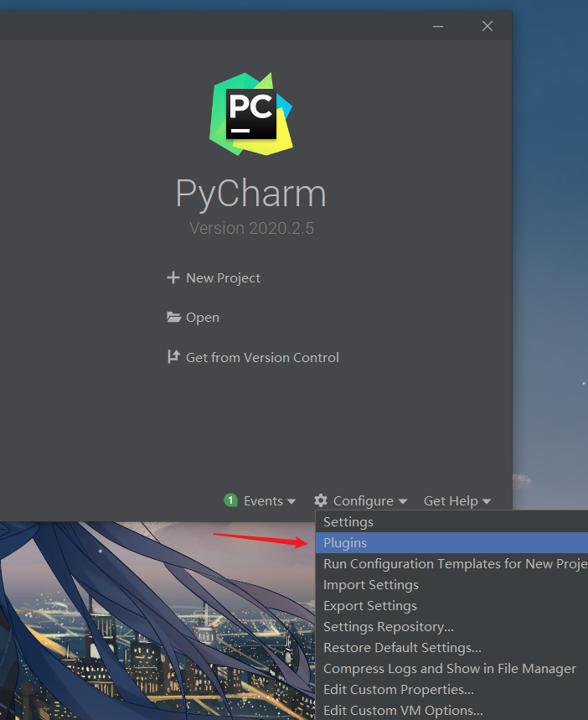Click the PyCharm logo image

[251, 114]
